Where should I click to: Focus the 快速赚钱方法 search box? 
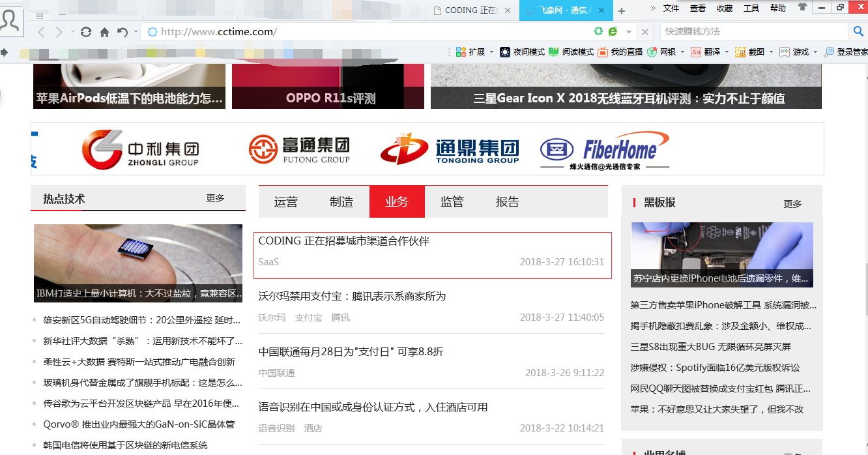tap(753, 31)
